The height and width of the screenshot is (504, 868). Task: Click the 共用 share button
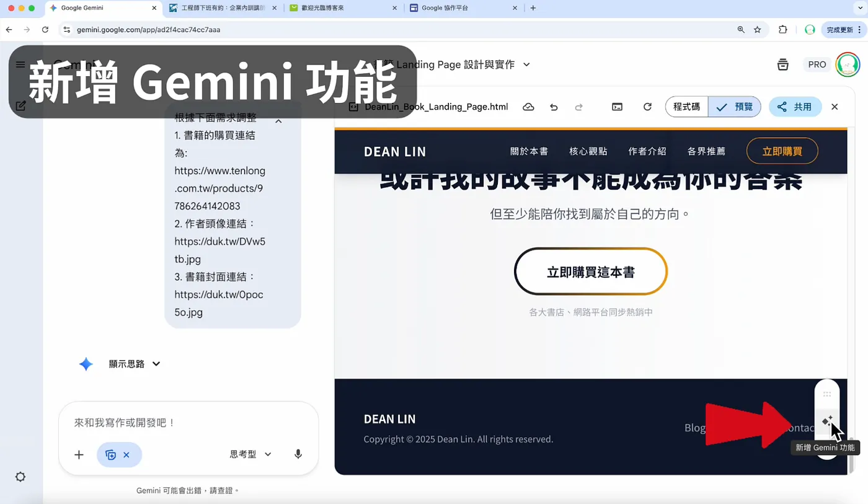(795, 107)
